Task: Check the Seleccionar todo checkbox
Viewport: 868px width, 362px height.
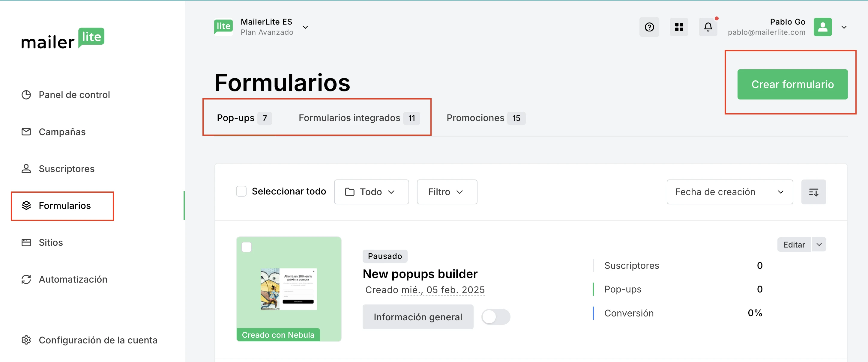Action: pyautogui.click(x=241, y=191)
